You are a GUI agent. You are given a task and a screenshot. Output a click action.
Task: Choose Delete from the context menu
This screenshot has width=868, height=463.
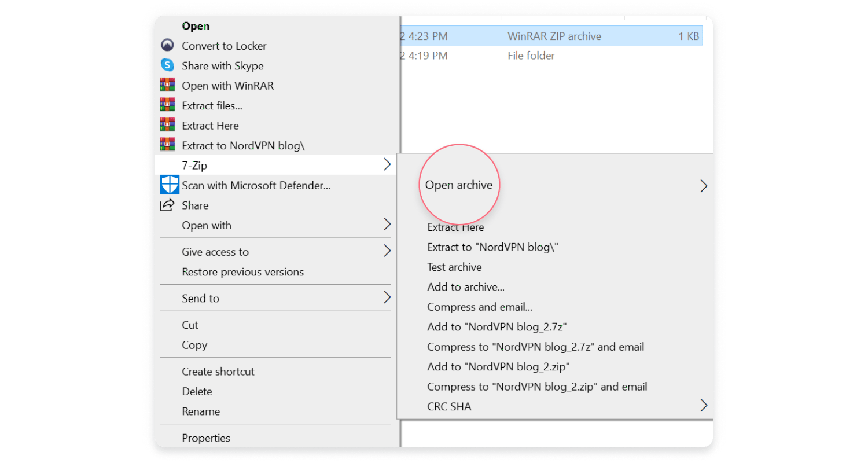[197, 391]
